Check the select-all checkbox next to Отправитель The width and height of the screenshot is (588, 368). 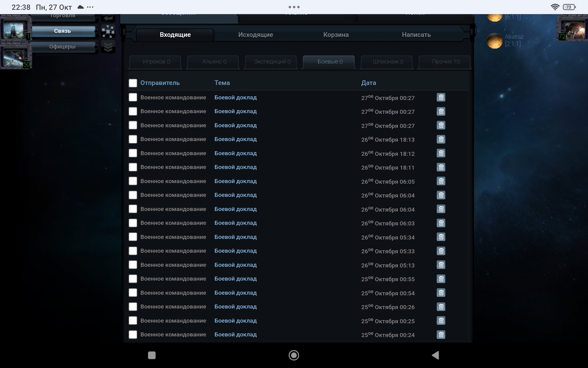[133, 83]
